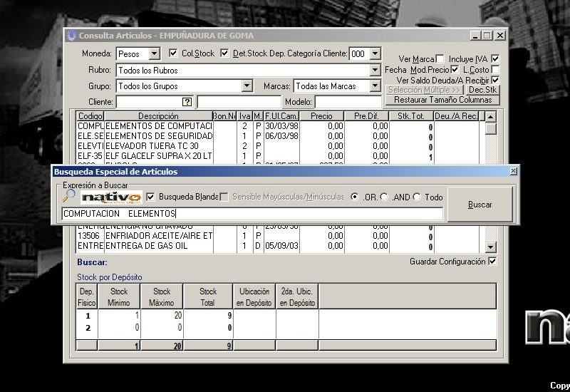Click the Nativo logo in search dialog
Viewport: 570px width, 392px height.
[x=110, y=197]
